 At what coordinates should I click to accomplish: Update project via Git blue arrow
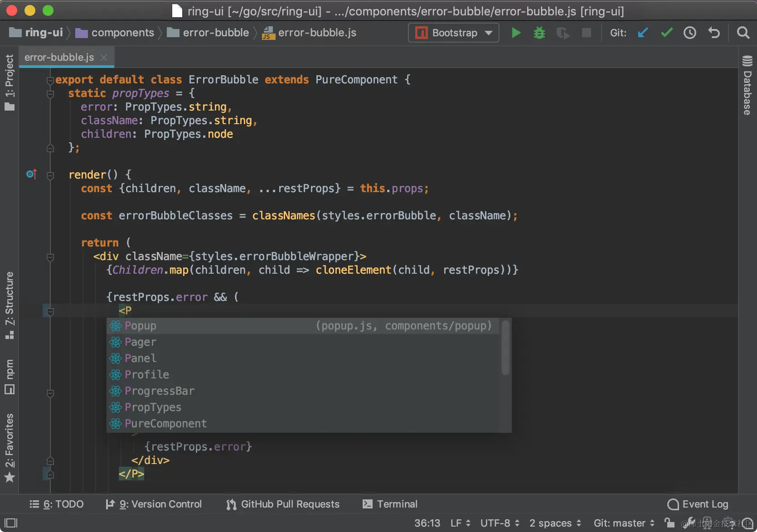coord(643,33)
